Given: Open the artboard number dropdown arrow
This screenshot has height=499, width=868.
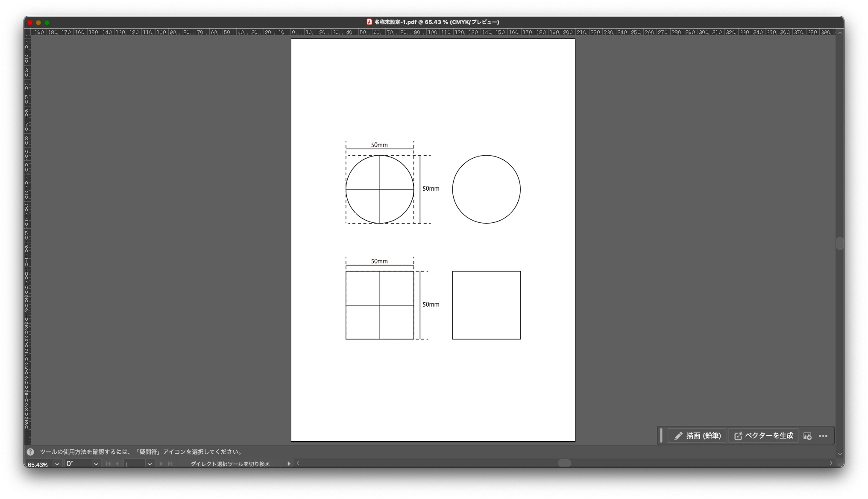Looking at the screenshot, I should 150,464.
